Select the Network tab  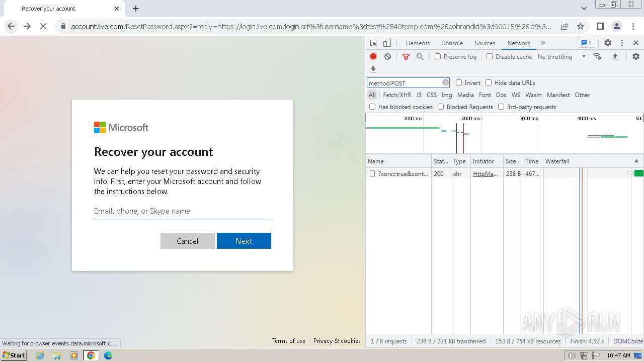[519, 43]
